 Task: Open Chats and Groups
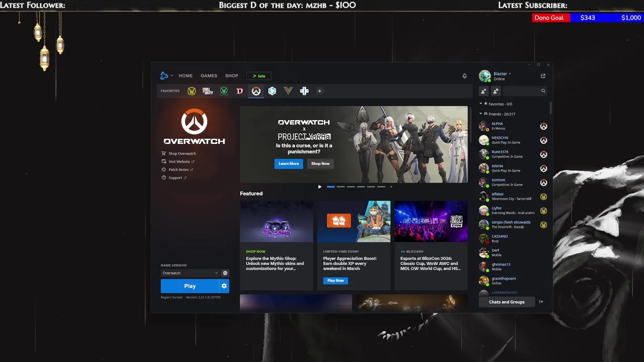(x=507, y=302)
